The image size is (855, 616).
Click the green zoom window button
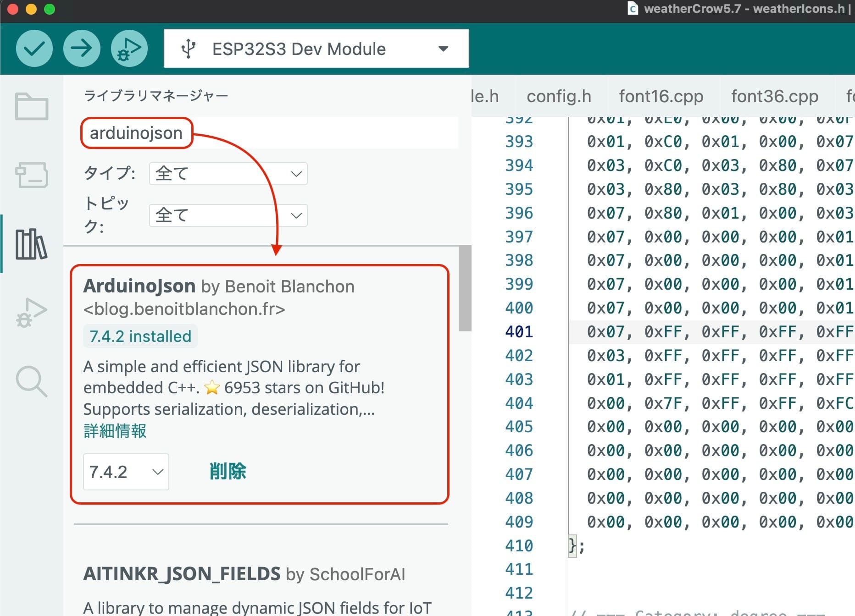tap(50, 9)
